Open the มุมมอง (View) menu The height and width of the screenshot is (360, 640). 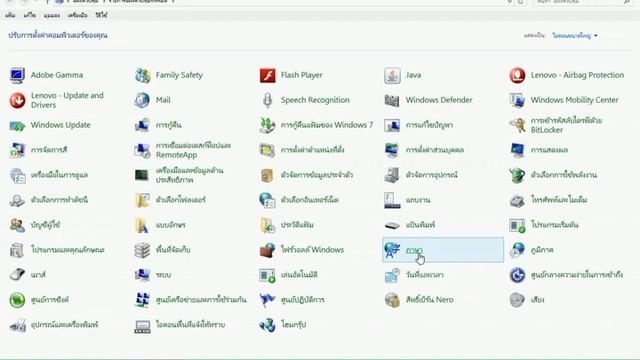[x=52, y=15]
